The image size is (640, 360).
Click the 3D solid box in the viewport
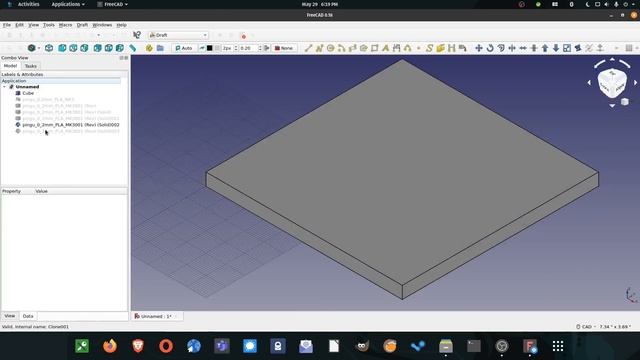[x=402, y=179]
